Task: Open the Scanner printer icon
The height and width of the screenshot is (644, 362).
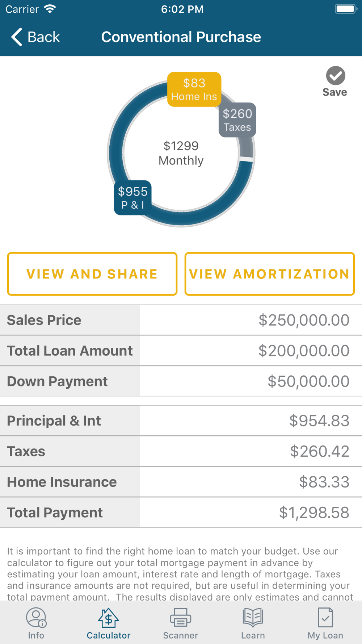Action: pyautogui.click(x=181, y=618)
